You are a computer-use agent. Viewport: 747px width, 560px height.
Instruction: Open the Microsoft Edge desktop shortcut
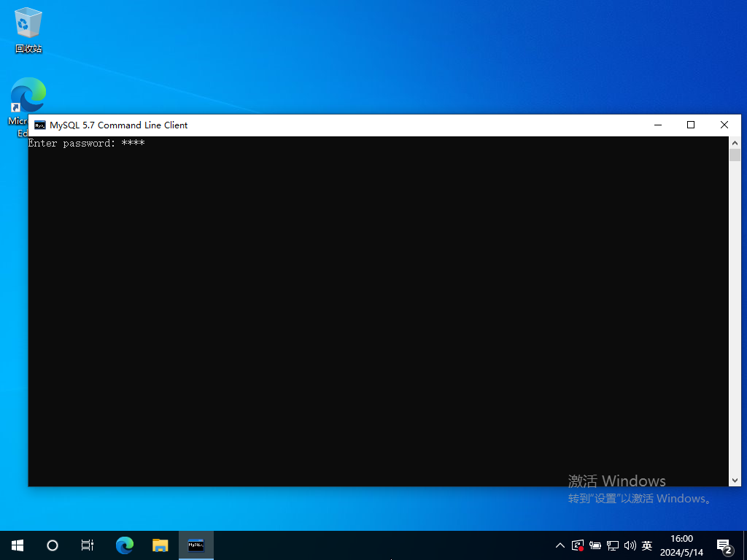[28, 97]
